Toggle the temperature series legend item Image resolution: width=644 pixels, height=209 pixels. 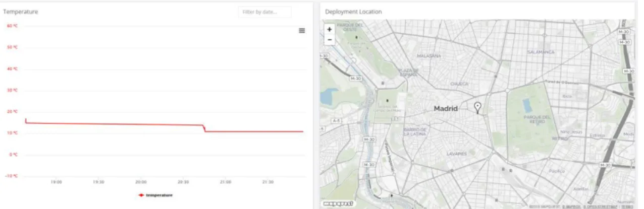[155, 195]
